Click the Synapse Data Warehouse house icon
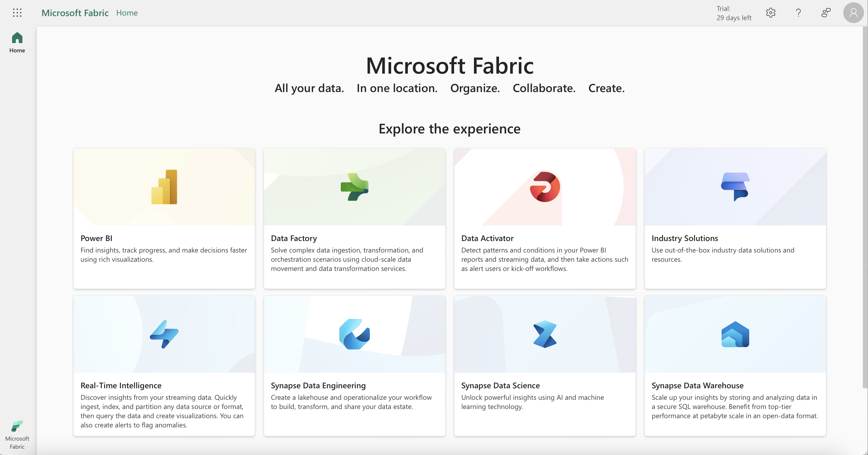The height and width of the screenshot is (455, 868). click(x=735, y=334)
